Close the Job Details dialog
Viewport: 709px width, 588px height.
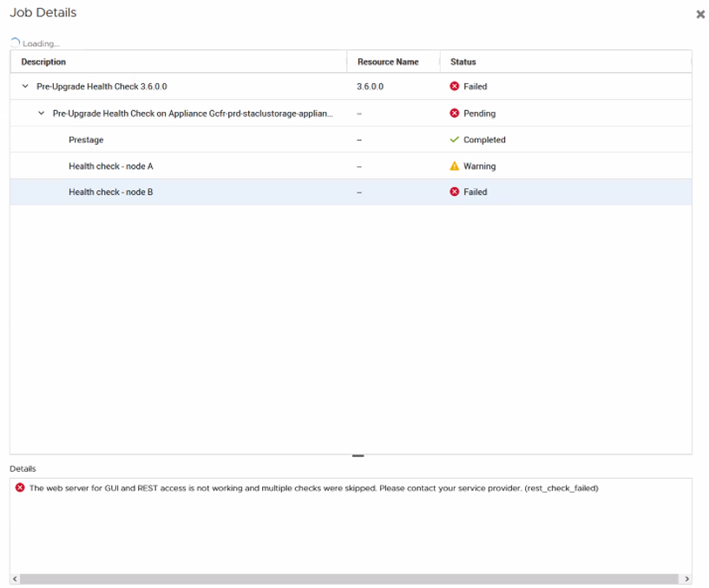pyautogui.click(x=700, y=14)
